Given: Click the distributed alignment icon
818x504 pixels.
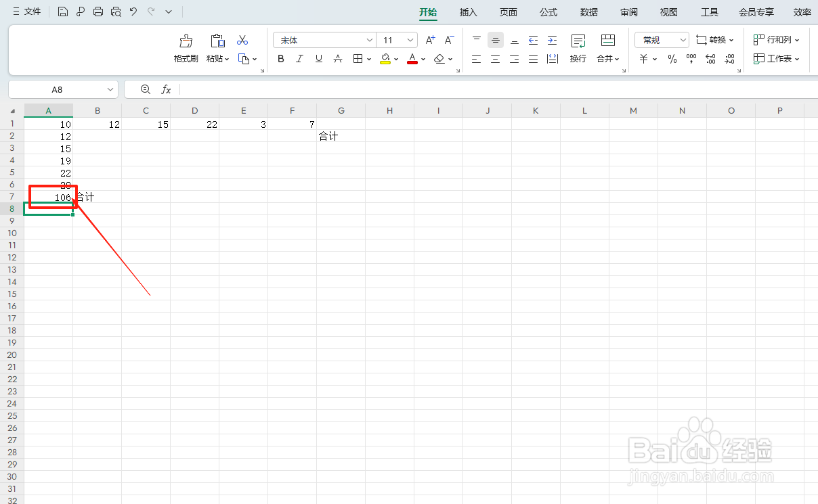Looking at the screenshot, I should pos(553,59).
